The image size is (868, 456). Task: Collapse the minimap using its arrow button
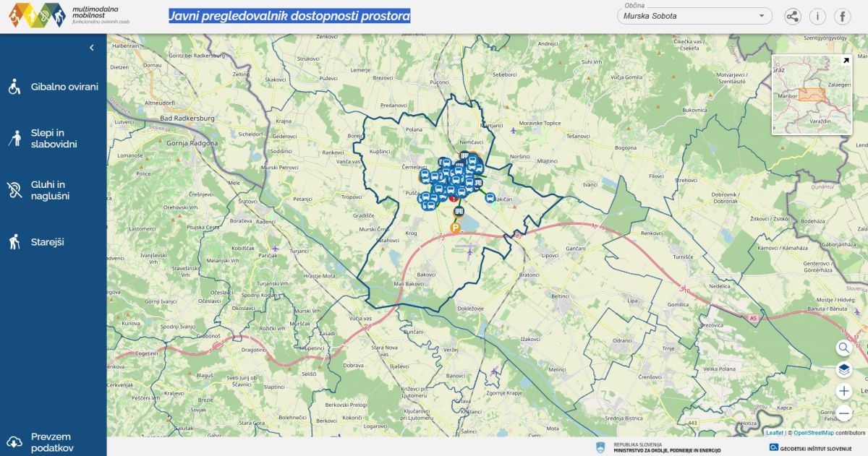click(x=846, y=61)
